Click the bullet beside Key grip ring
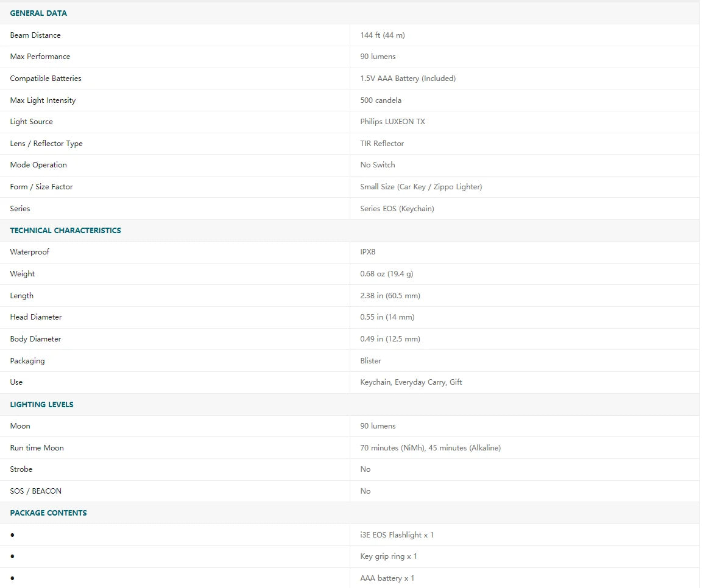Viewport: 703px width, 588px height. pyautogui.click(x=12, y=556)
